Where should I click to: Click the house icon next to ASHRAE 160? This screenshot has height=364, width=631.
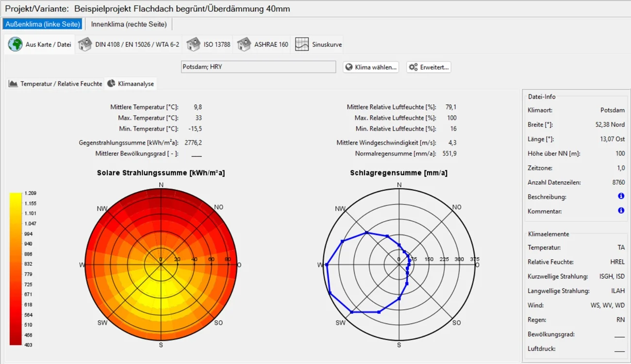click(244, 44)
